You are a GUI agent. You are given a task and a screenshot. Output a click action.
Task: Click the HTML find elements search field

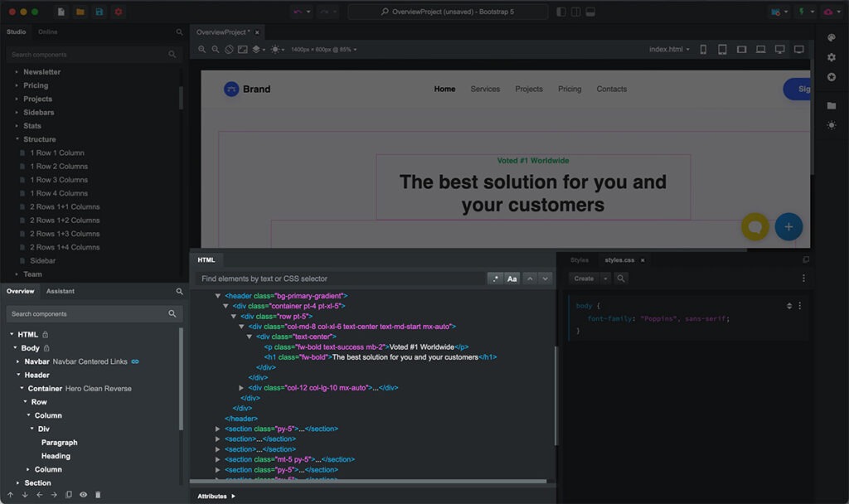coord(340,279)
